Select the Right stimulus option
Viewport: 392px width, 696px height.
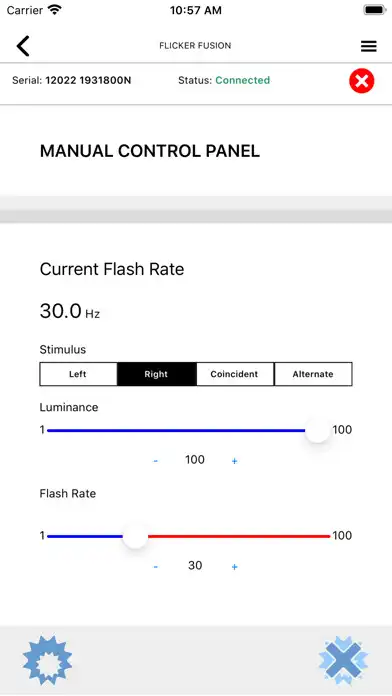[x=156, y=374]
